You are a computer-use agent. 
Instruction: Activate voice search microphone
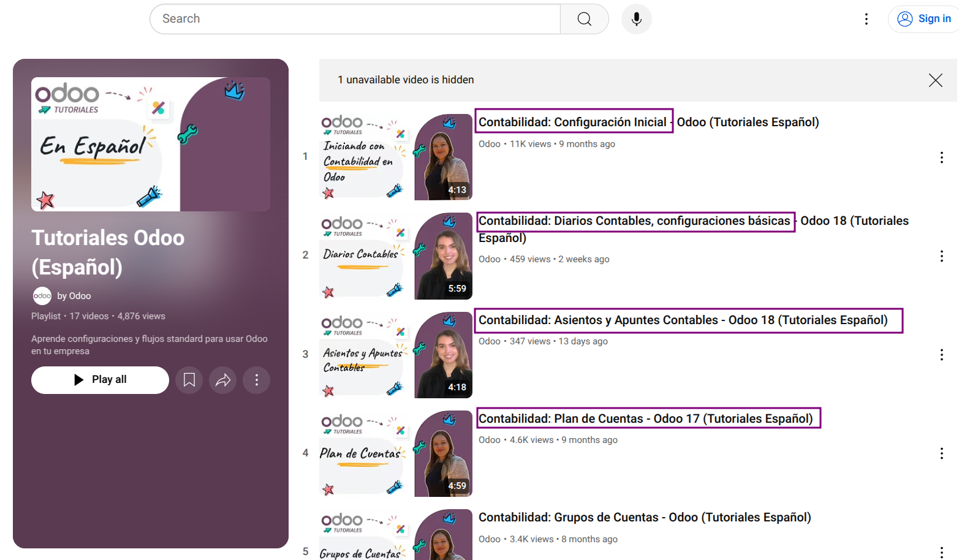637,19
